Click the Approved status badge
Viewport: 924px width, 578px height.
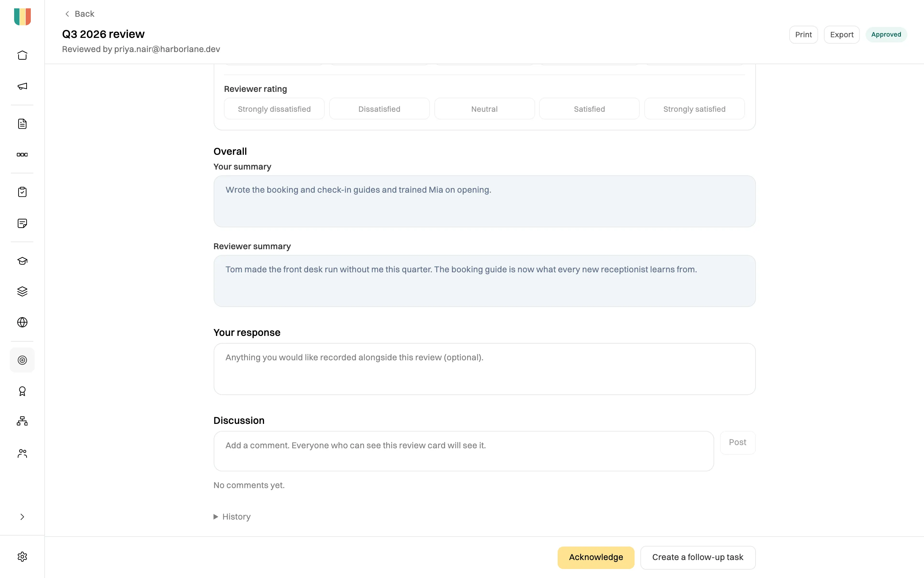click(x=886, y=34)
